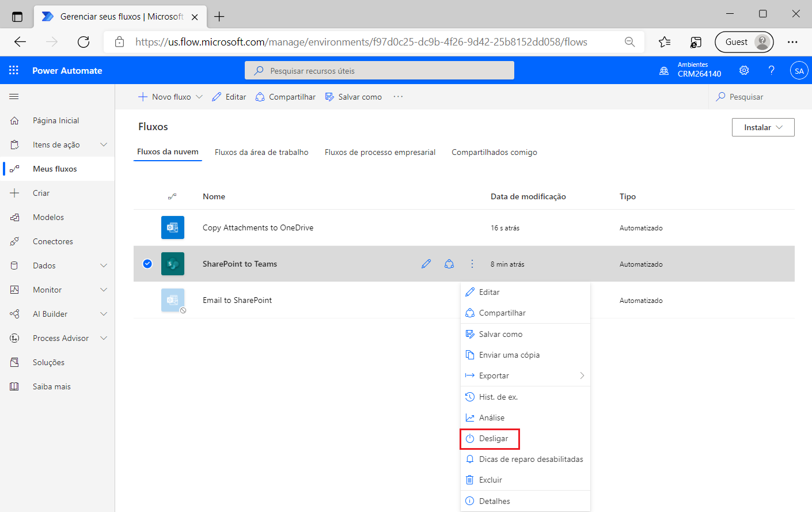This screenshot has width=812, height=512.
Task: Close the Gerenciar seus fluxos tab
Action: click(x=195, y=17)
